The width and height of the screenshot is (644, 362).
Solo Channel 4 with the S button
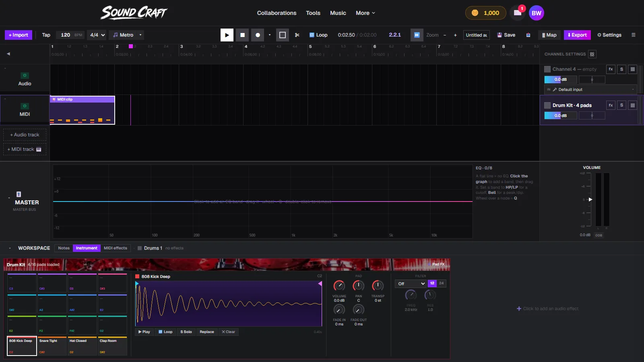621,69
